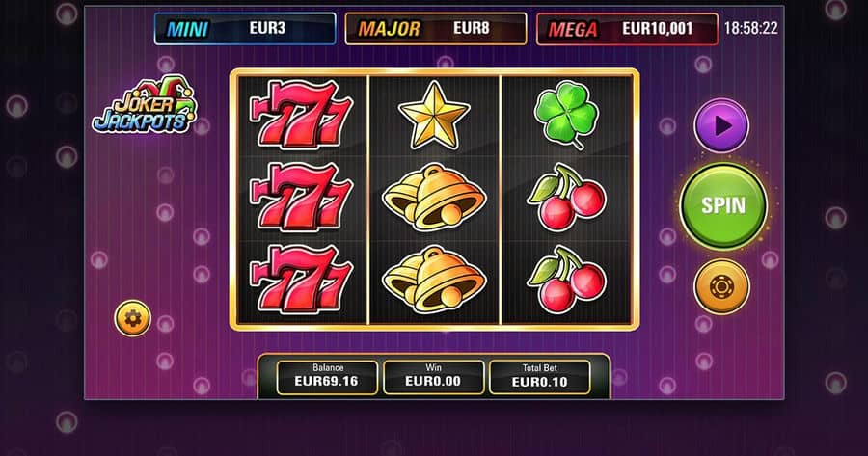Select the bottom-row golden bells symbol
The width and height of the screenshot is (868, 456).
point(434,280)
